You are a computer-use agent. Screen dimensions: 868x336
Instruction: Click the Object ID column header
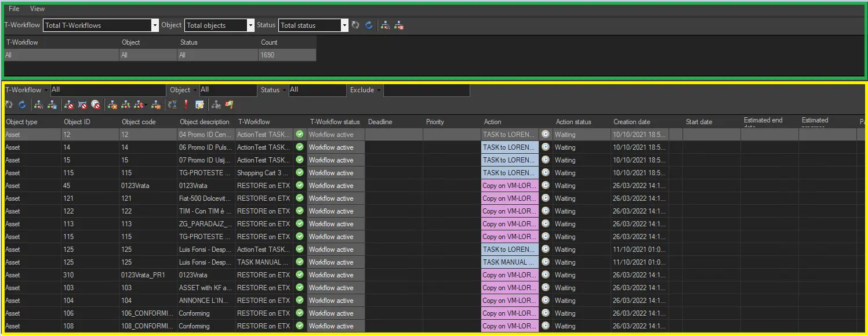coord(77,122)
